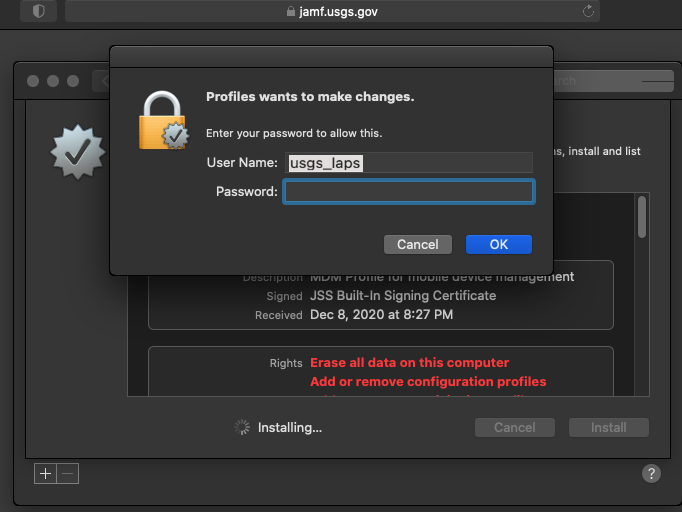Add a profile with plus button
682x512 pixels.
pyautogui.click(x=45, y=473)
